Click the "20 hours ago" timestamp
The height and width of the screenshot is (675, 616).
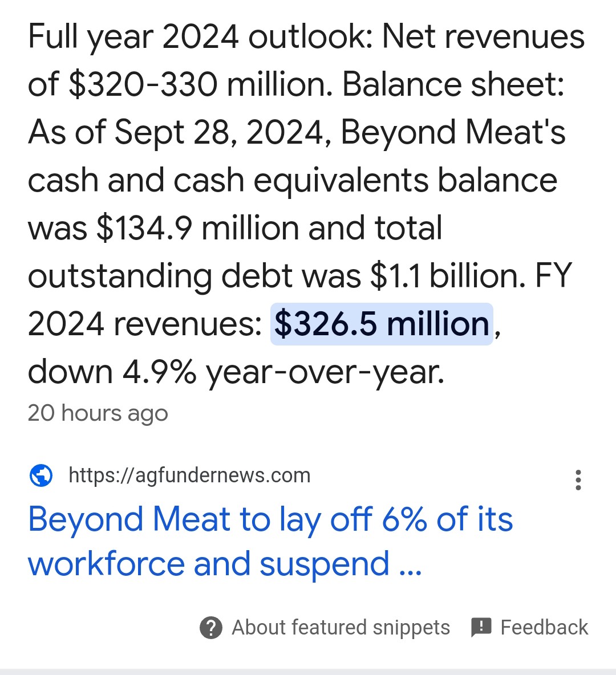click(98, 413)
